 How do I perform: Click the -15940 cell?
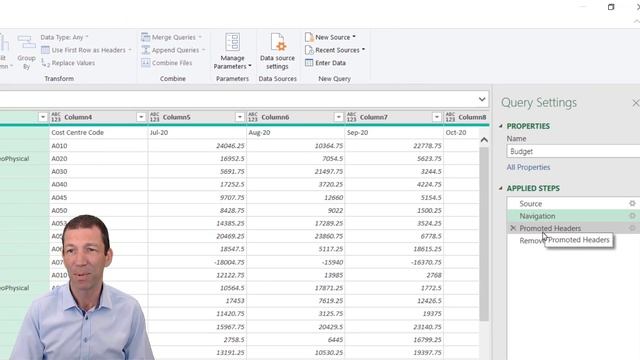point(296,262)
